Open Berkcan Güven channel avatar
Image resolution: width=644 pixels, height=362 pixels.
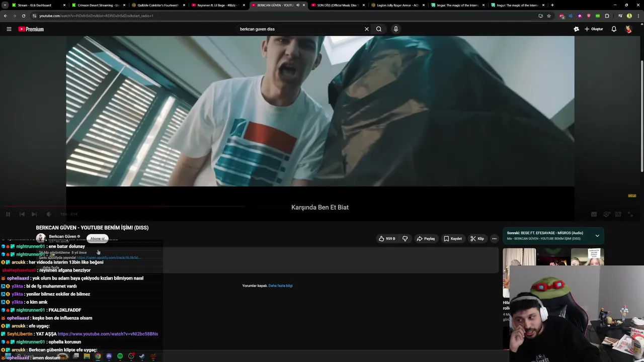[41, 238]
